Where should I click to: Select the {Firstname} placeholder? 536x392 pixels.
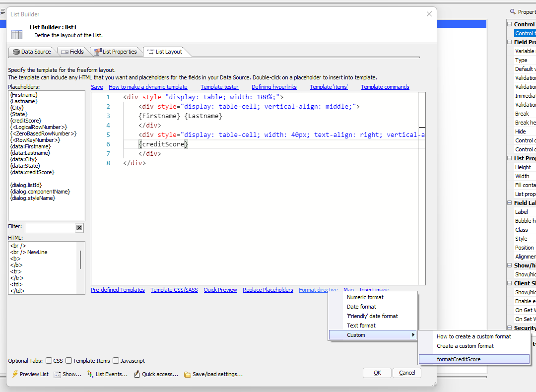24,95
